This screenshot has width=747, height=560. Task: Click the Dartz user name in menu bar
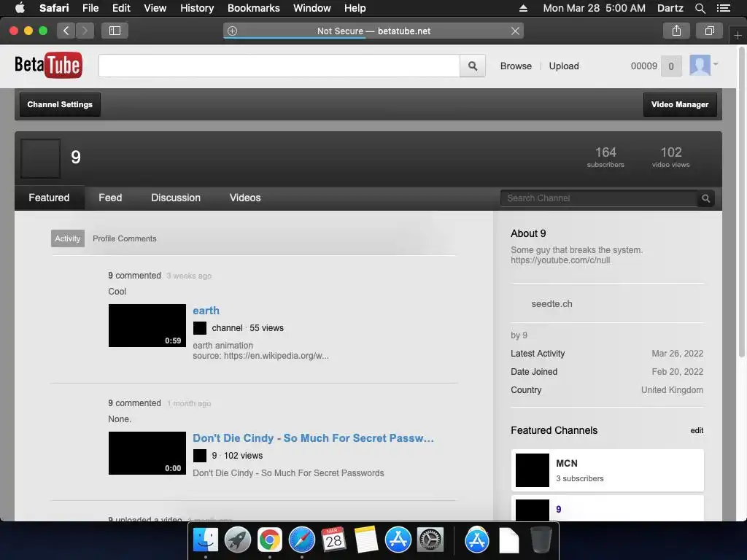pyautogui.click(x=670, y=8)
